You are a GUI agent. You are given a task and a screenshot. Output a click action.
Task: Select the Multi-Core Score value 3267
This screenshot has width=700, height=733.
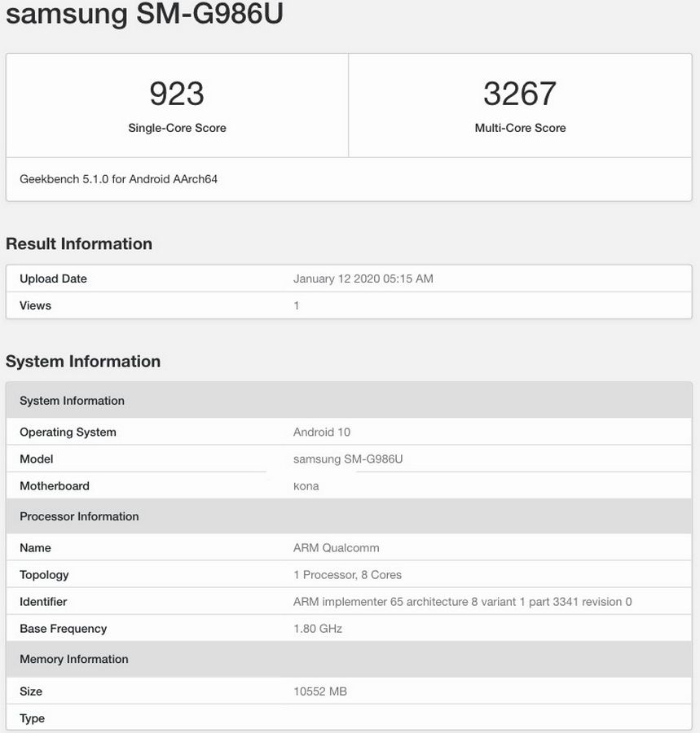520,93
